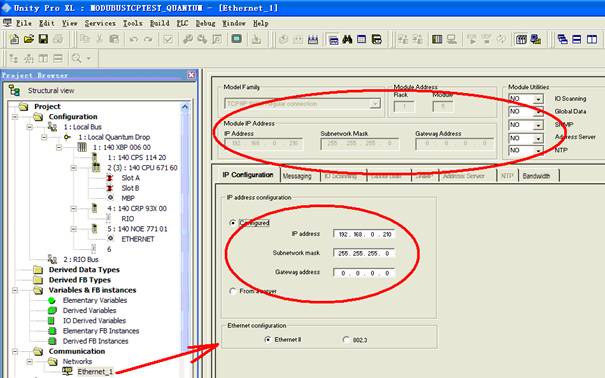
Task: Select Derived Data Types in project tree
Action: [x=84, y=270]
